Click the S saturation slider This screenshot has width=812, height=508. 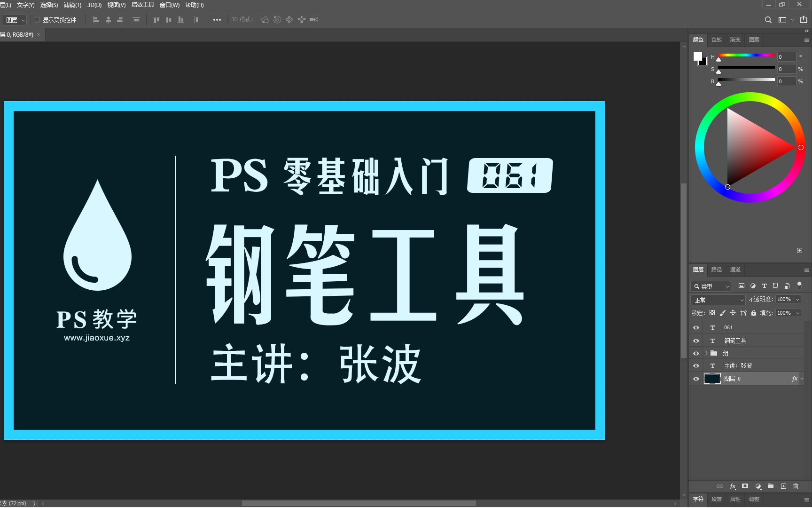tap(746, 68)
